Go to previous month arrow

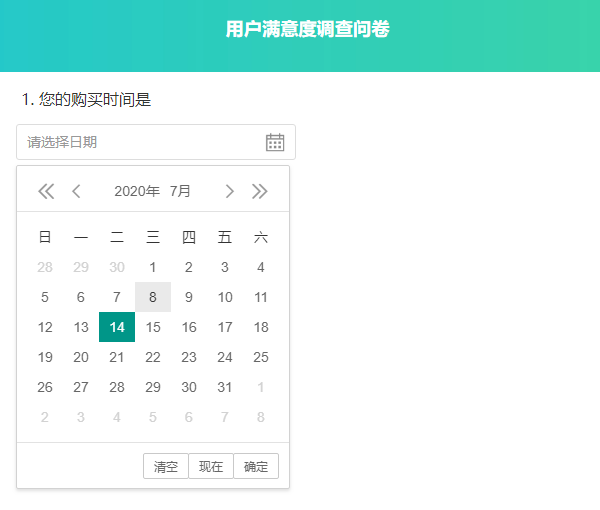tap(76, 191)
